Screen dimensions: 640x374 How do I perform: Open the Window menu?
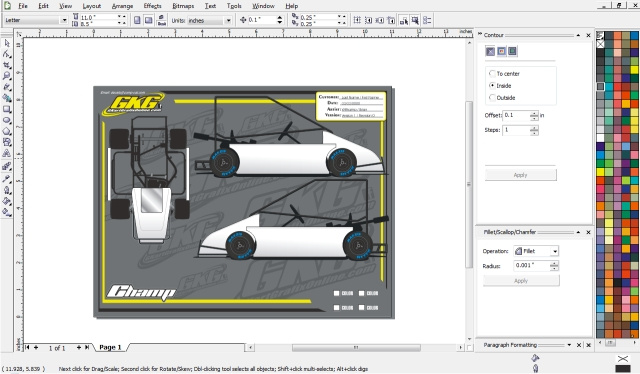263,6
